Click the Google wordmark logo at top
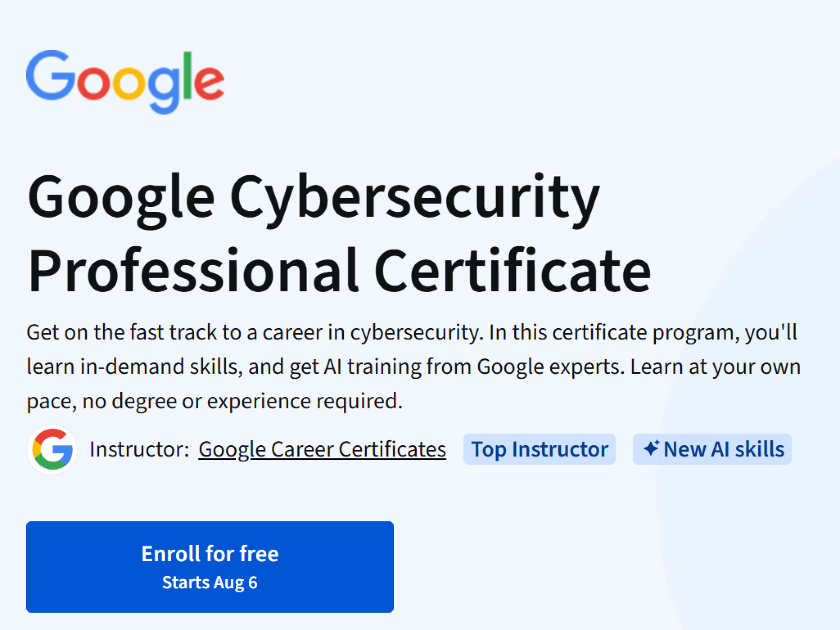 [x=126, y=81]
